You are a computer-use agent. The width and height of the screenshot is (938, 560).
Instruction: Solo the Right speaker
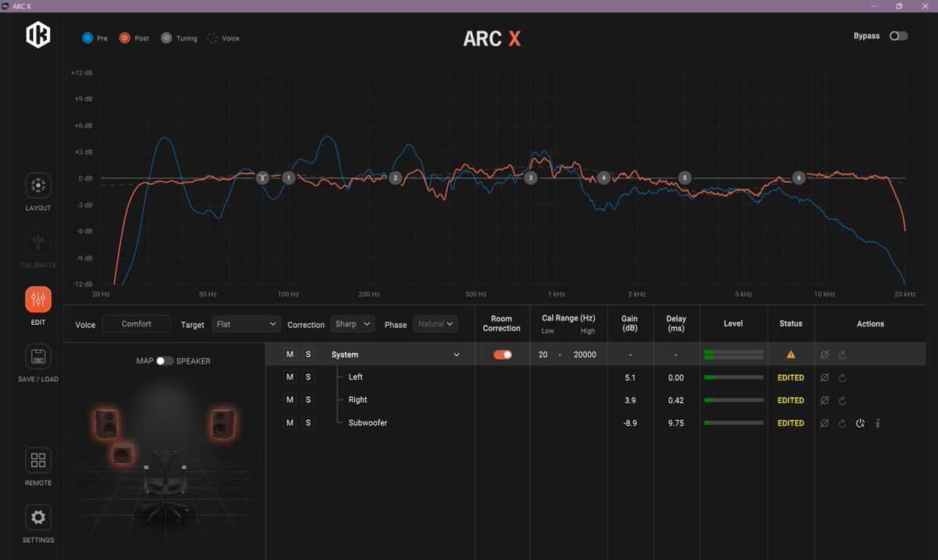tap(308, 400)
